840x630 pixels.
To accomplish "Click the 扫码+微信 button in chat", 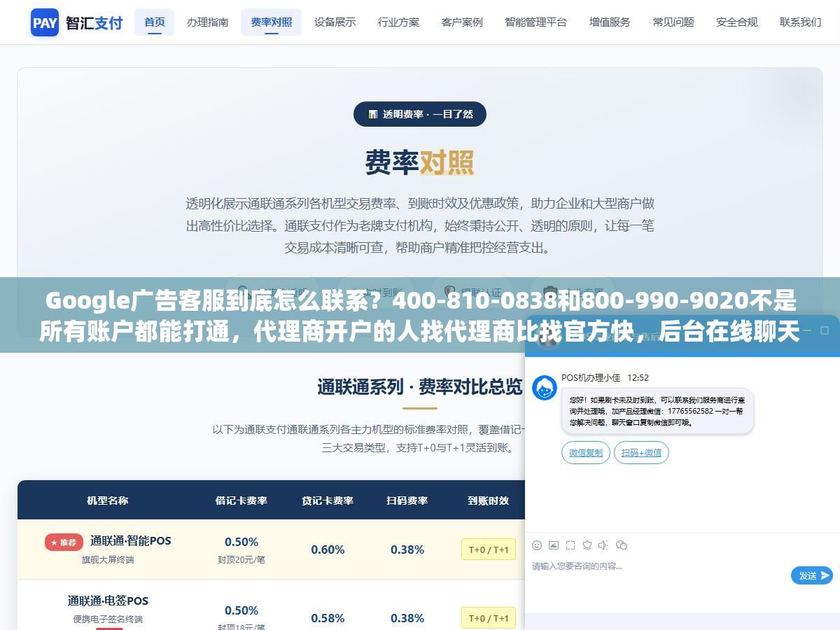I will 642,453.
